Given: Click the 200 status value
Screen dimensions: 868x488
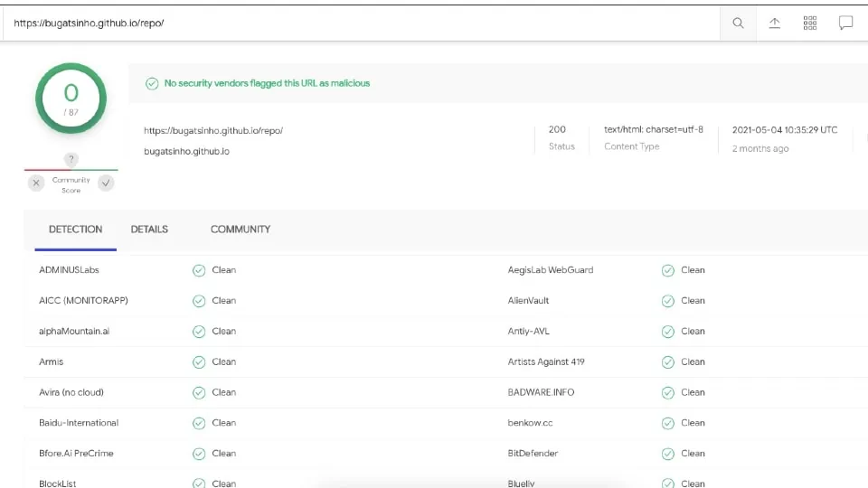Looking at the screenshot, I should tap(557, 129).
